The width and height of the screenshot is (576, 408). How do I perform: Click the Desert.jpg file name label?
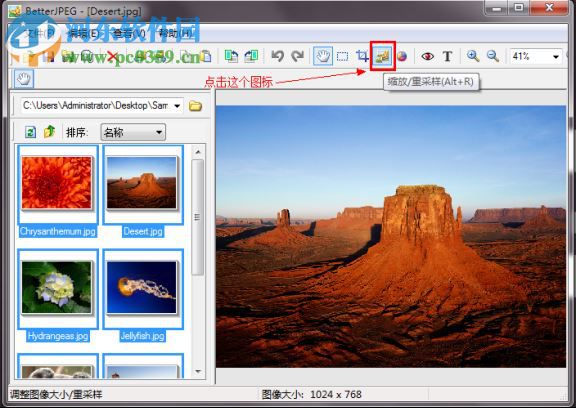[143, 231]
